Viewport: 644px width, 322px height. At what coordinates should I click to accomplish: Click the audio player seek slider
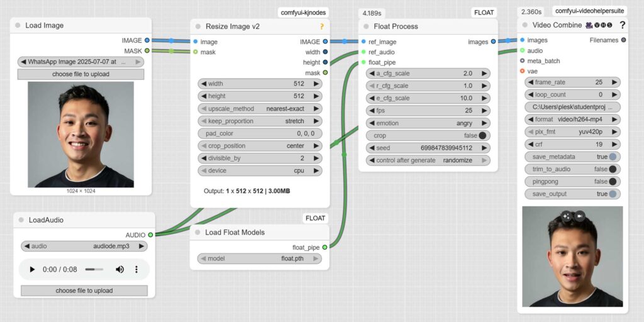click(x=94, y=269)
